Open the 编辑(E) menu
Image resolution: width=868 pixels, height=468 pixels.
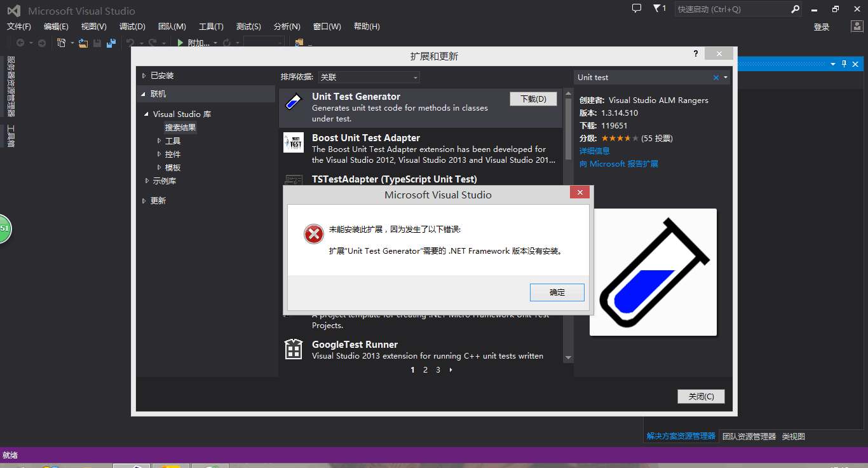56,26
